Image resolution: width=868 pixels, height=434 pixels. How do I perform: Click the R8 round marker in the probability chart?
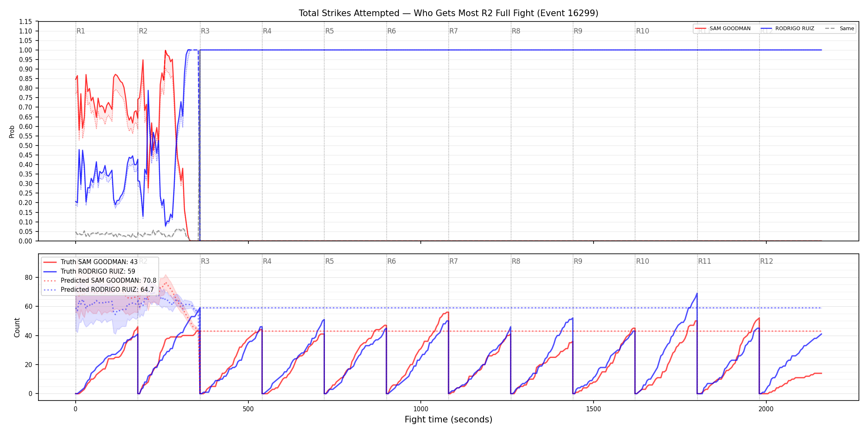[516, 31]
